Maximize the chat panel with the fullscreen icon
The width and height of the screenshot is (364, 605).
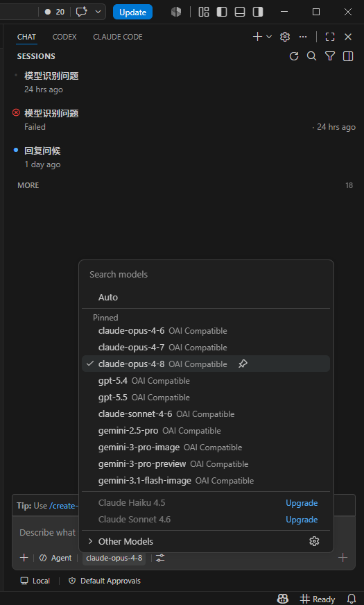tap(330, 37)
